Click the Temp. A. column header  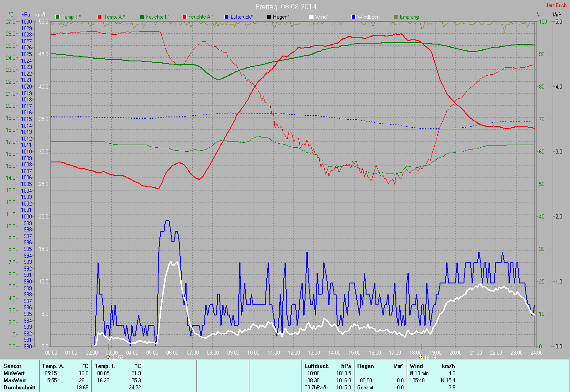point(53,366)
